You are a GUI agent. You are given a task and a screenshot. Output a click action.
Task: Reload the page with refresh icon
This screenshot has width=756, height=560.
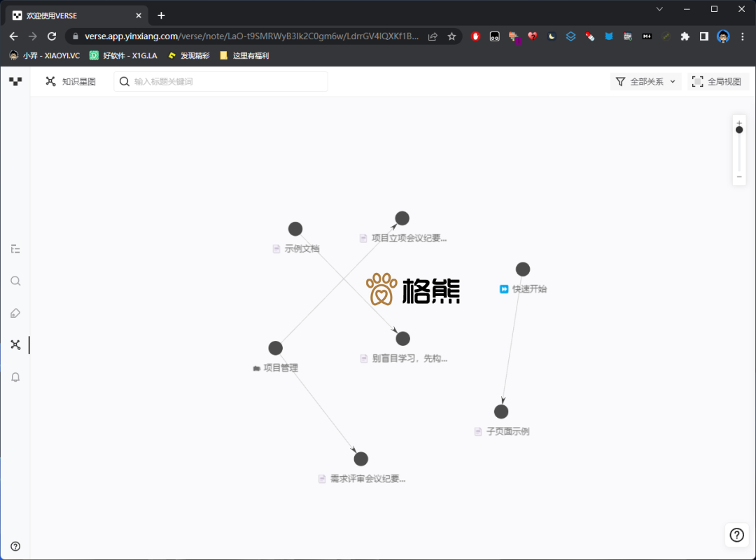click(52, 36)
